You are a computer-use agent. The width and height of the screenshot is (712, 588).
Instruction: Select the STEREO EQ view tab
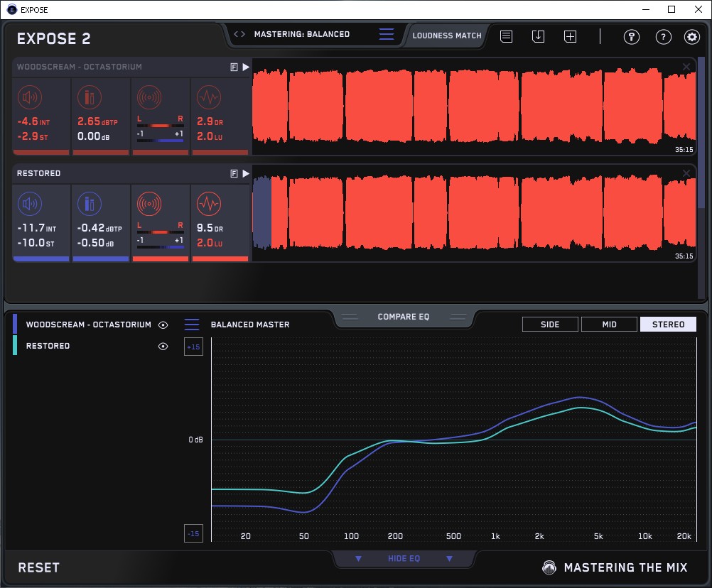tap(668, 325)
